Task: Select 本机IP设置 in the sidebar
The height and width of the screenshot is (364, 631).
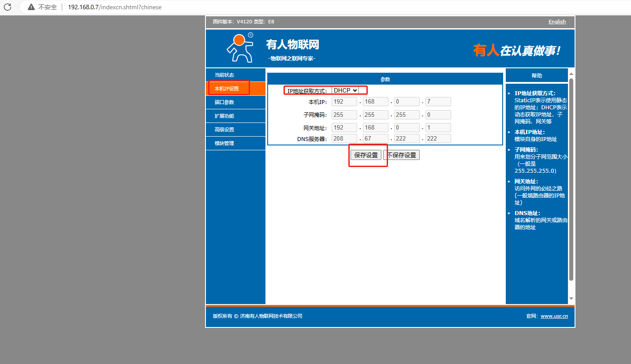Action: click(x=227, y=89)
